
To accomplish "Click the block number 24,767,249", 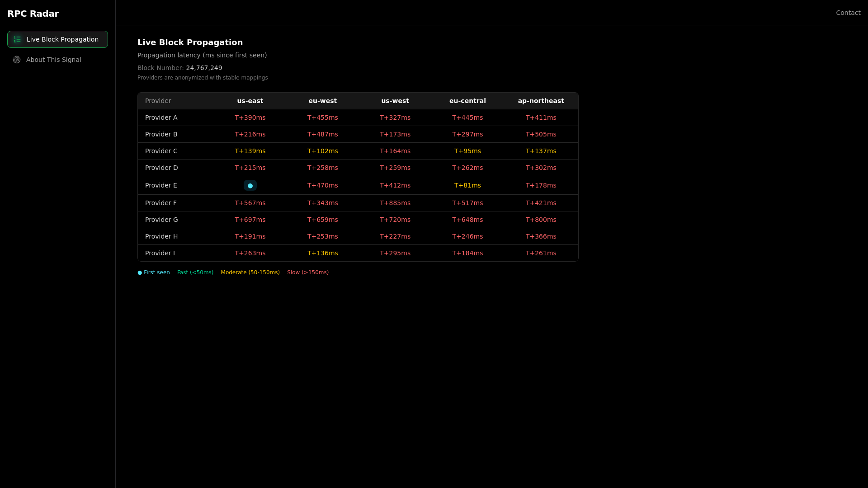I will tap(204, 68).
